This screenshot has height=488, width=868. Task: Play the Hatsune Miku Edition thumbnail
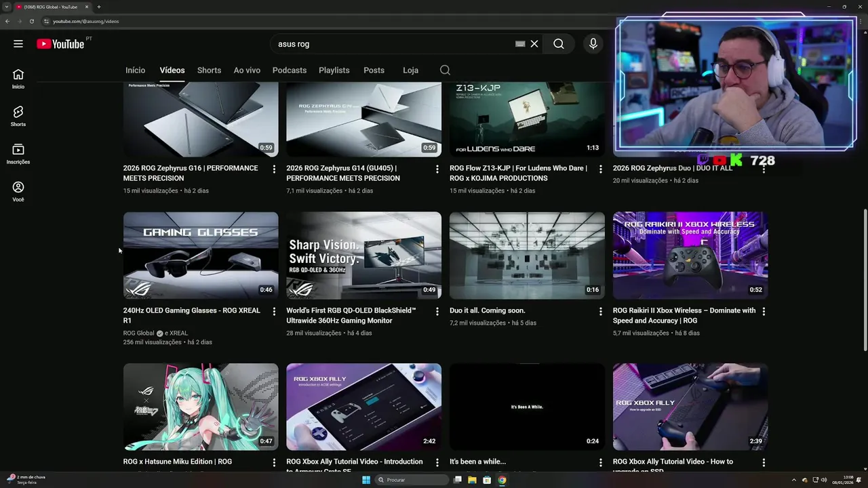[x=201, y=407]
